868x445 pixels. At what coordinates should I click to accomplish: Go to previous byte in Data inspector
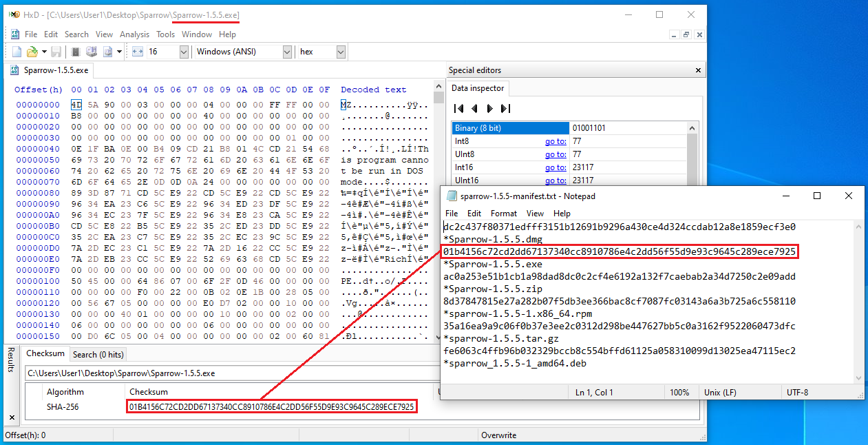click(474, 108)
